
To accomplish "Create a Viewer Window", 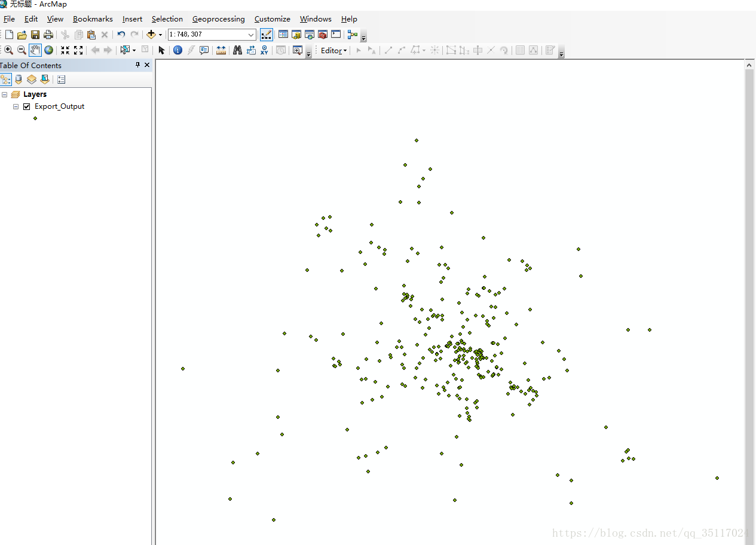I will (x=298, y=50).
